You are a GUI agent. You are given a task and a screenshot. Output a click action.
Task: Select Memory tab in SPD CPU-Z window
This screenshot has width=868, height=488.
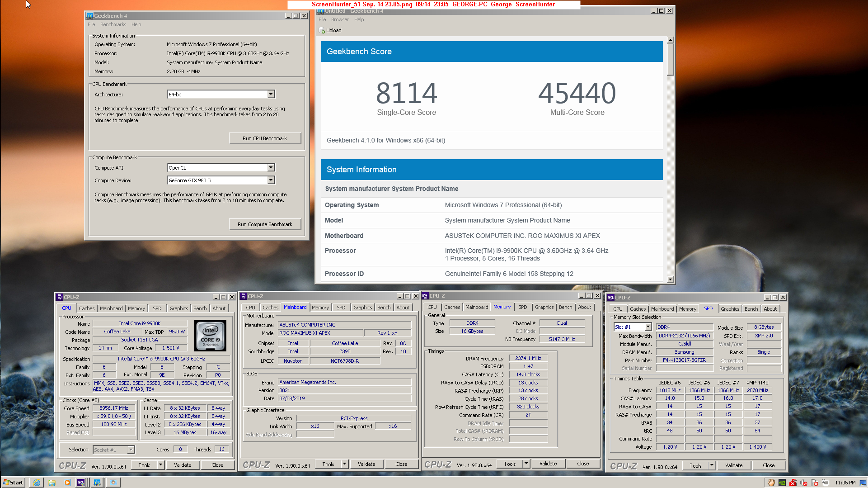pyautogui.click(x=688, y=309)
